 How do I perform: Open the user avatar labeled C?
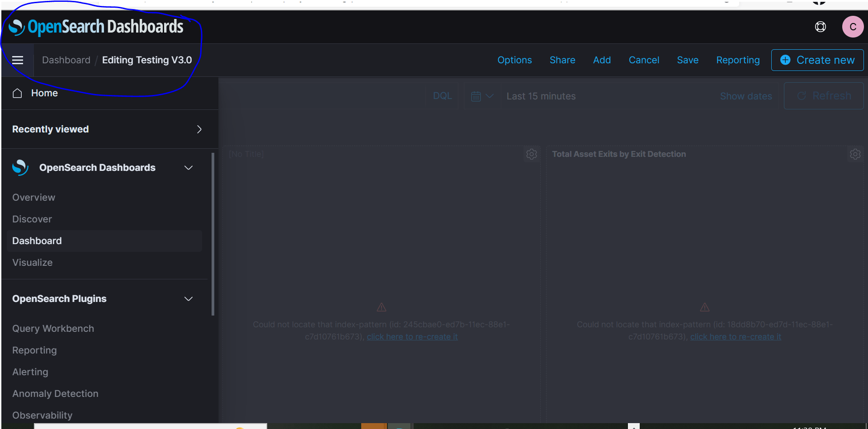tap(853, 27)
